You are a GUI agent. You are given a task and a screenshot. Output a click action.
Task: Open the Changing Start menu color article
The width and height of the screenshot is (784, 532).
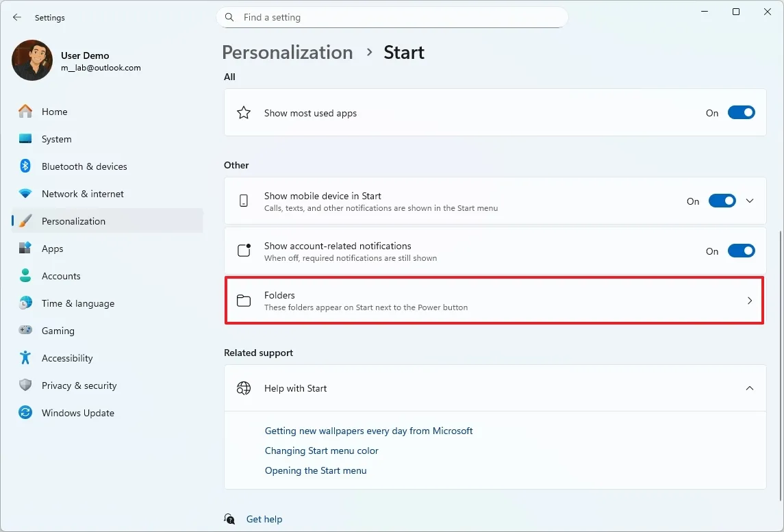click(x=322, y=451)
